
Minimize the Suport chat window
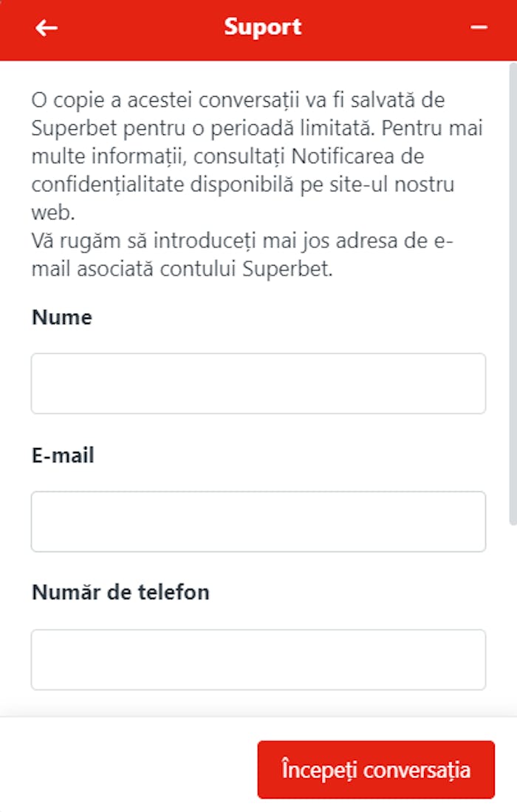pyautogui.click(x=479, y=28)
